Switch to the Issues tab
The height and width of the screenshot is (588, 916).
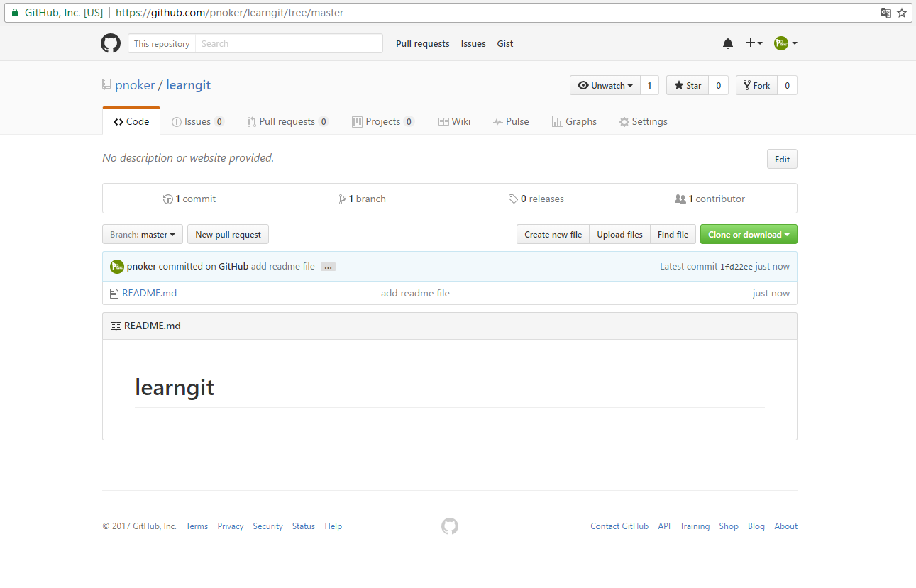(x=198, y=121)
